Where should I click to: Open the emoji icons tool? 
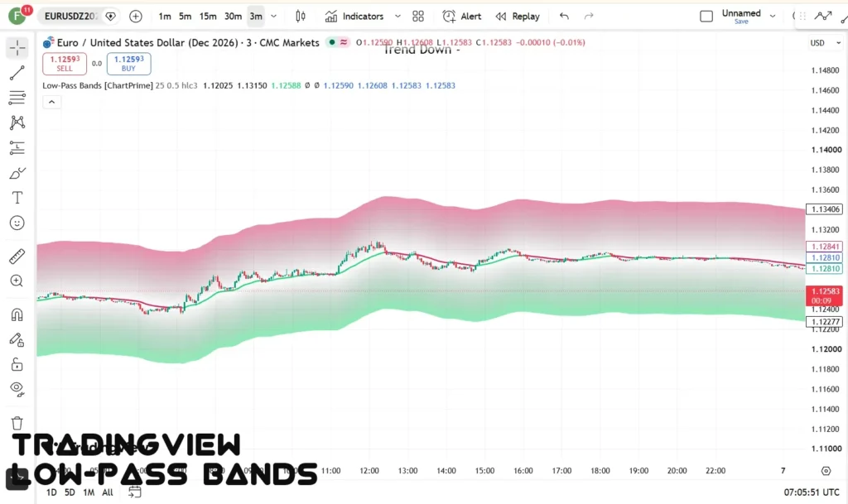(17, 223)
